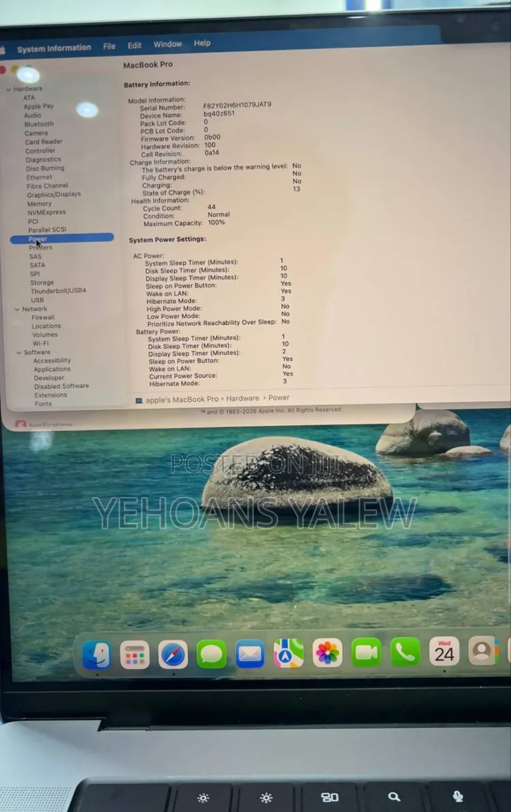Click apple's MacBook Pro in path bar
511x812 pixels.
(x=182, y=399)
